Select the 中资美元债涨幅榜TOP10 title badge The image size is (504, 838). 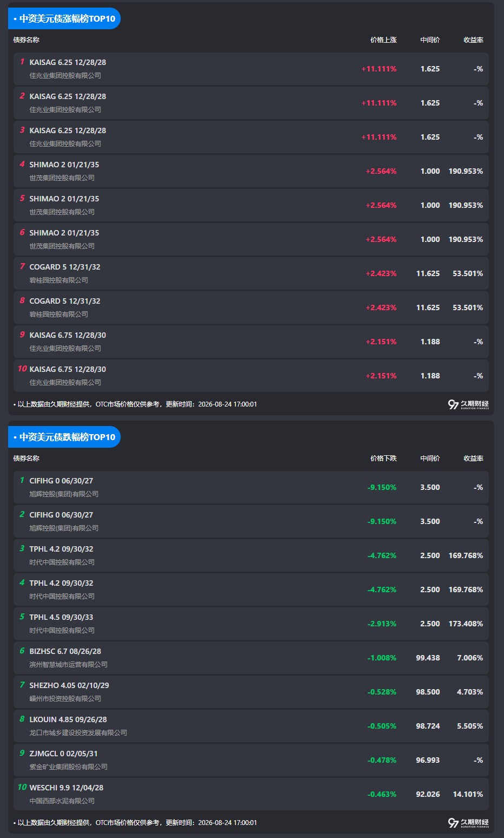pos(64,18)
